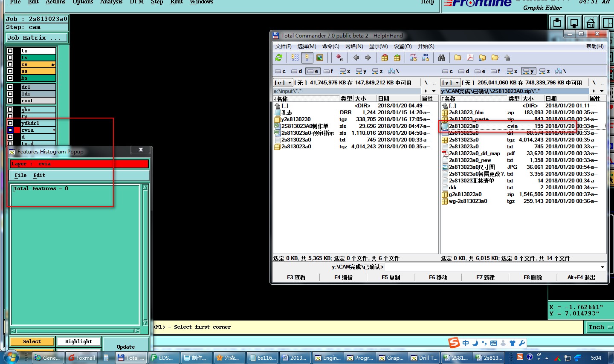Open the 显示(W) menu

pos(379,46)
